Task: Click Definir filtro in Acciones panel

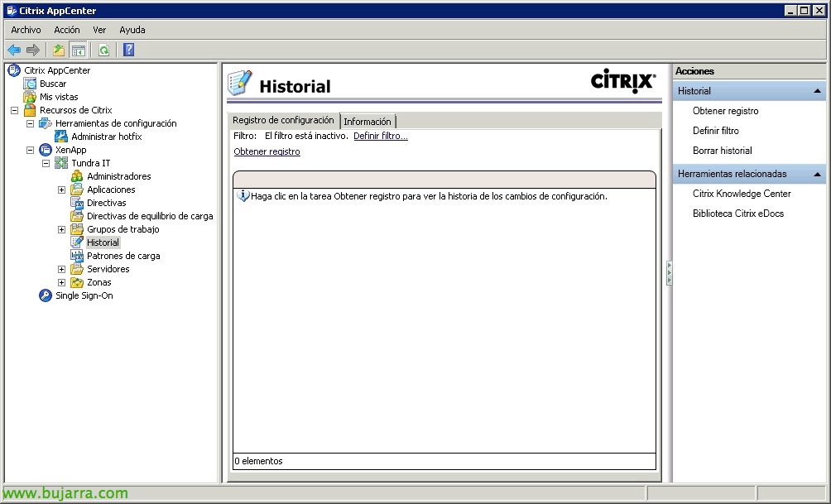Action: click(x=715, y=131)
